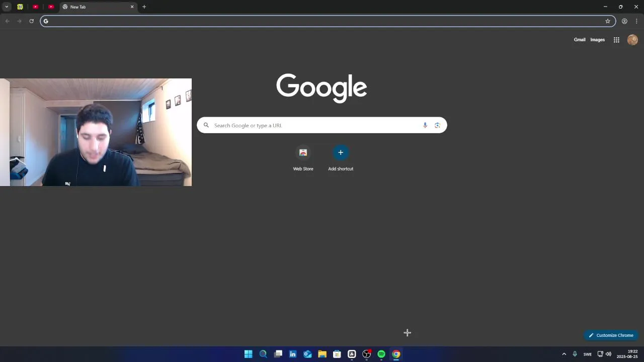This screenshot has height=362, width=644.
Task: Open the volume control tray icon
Action: [x=608, y=354]
